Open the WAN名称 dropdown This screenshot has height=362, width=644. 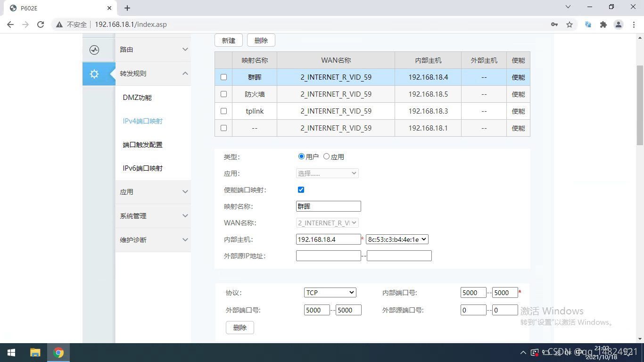click(x=327, y=223)
